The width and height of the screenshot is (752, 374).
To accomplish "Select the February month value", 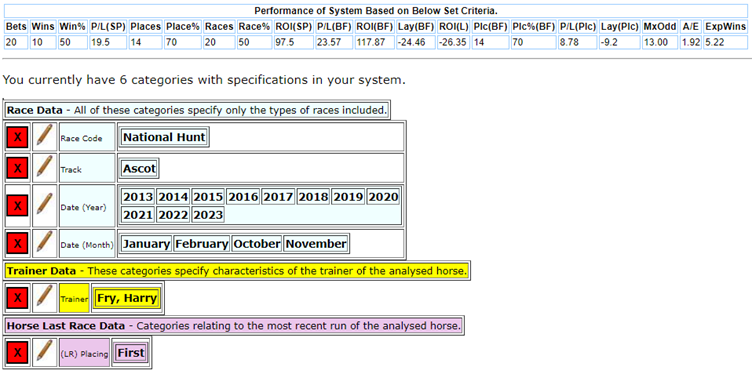I will click(201, 244).
